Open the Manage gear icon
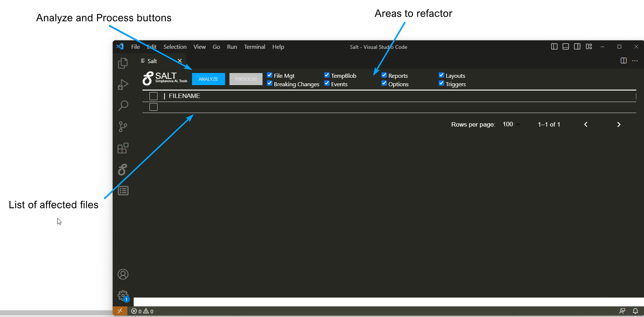 pyautogui.click(x=123, y=296)
